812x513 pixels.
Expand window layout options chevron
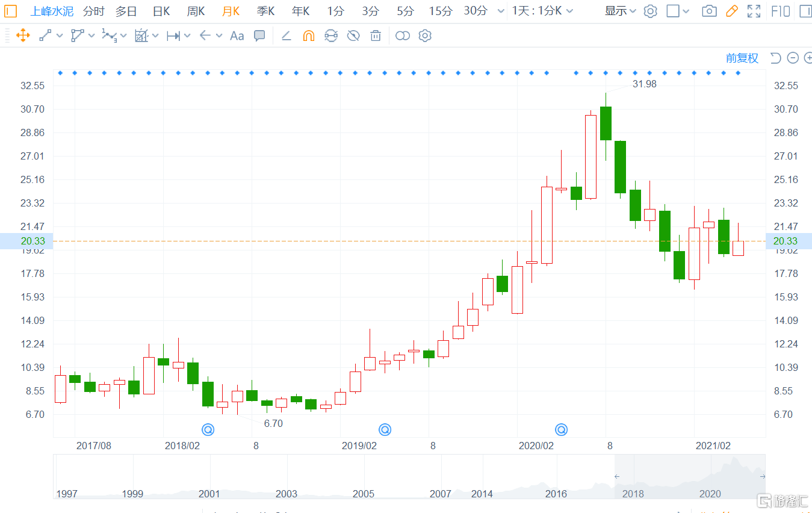(686, 11)
